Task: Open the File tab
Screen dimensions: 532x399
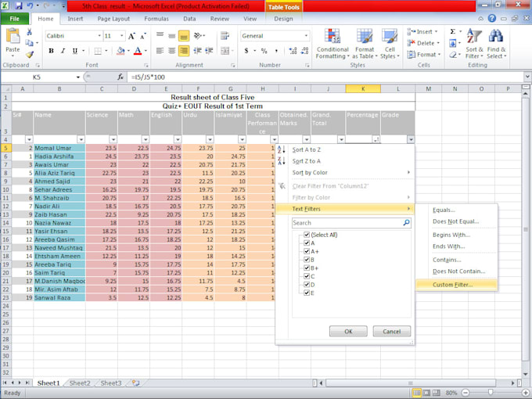Action: tap(15, 19)
